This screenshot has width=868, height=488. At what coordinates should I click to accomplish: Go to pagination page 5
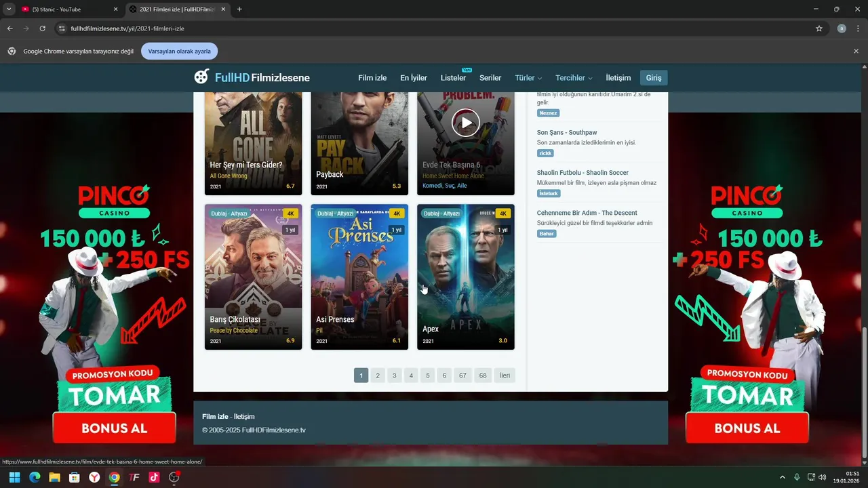tap(427, 375)
